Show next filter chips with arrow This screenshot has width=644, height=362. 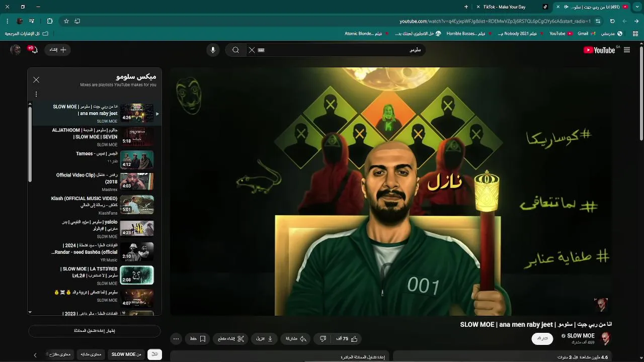click(35, 355)
